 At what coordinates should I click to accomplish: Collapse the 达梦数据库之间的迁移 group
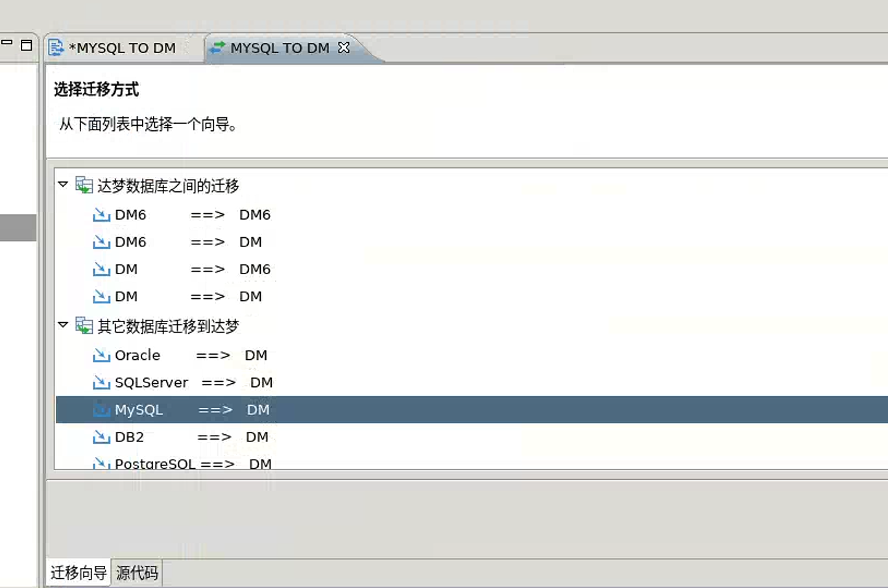63,185
